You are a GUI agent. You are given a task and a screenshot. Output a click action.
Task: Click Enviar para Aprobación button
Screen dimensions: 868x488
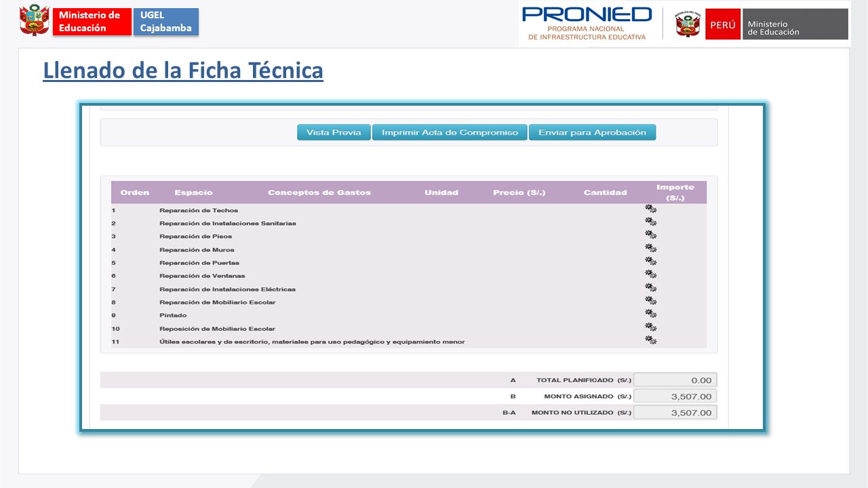tap(592, 132)
